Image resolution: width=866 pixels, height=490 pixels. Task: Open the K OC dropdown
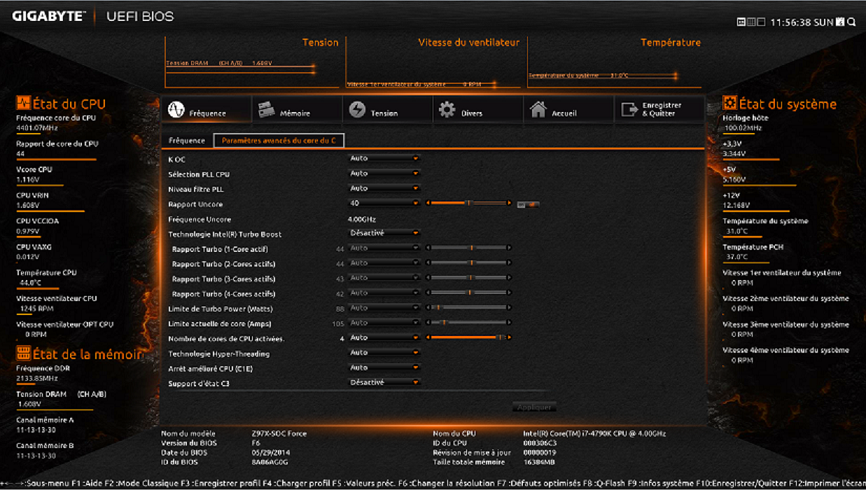coord(384,158)
